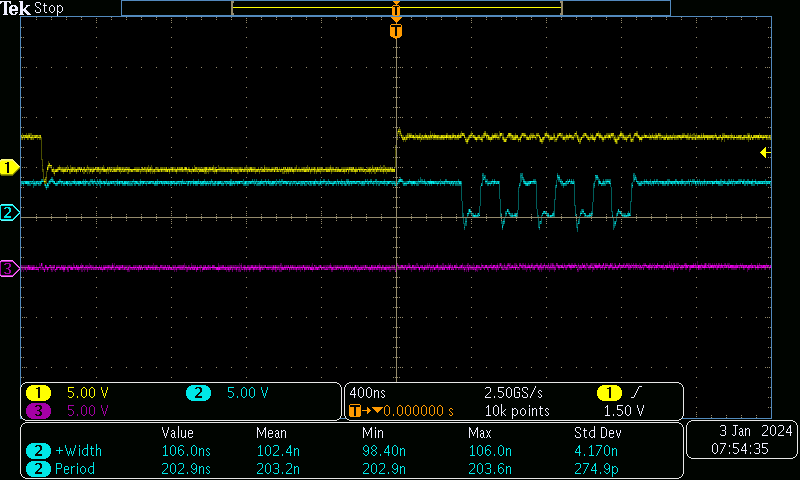Click the +Width min 98.40n

[384, 451]
